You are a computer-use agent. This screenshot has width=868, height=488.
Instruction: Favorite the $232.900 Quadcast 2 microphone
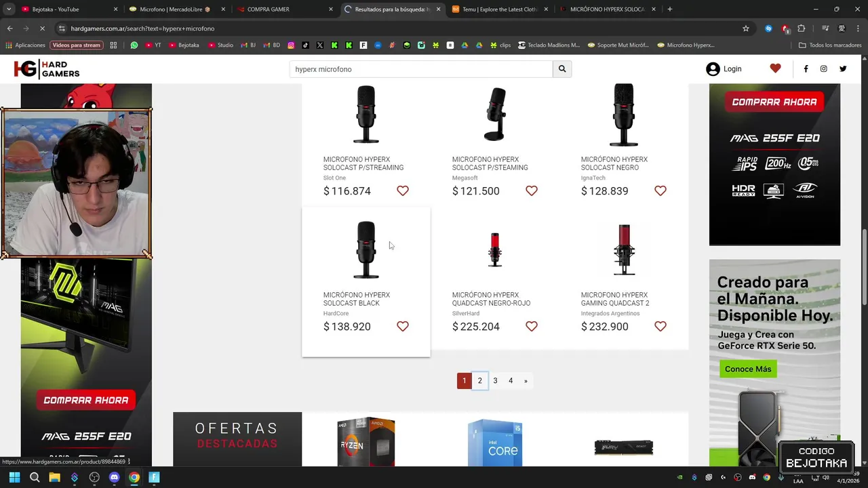[x=660, y=327]
